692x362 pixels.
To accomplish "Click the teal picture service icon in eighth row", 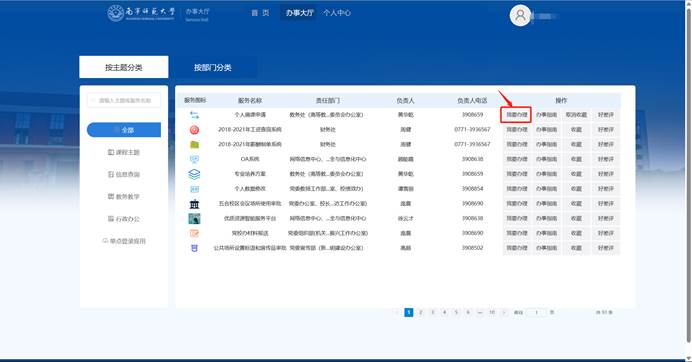I will [x=194, y=219].
